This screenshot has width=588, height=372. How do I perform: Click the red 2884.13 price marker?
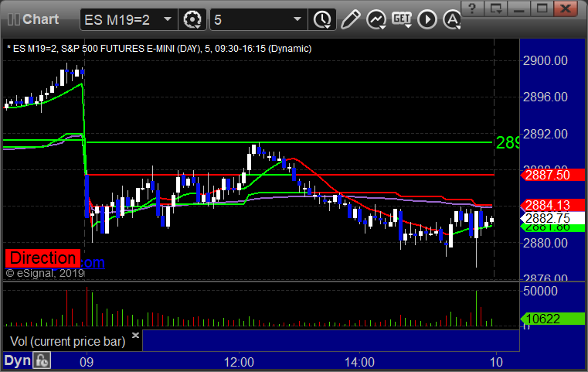coord(552,205)
